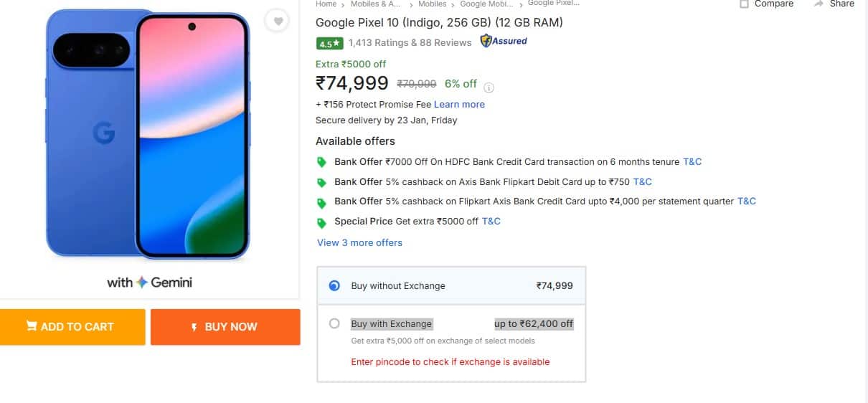Viewport: 868px width, 403px height.
Task: Select Buy with Exchange radio button
Action: [334, 323]
